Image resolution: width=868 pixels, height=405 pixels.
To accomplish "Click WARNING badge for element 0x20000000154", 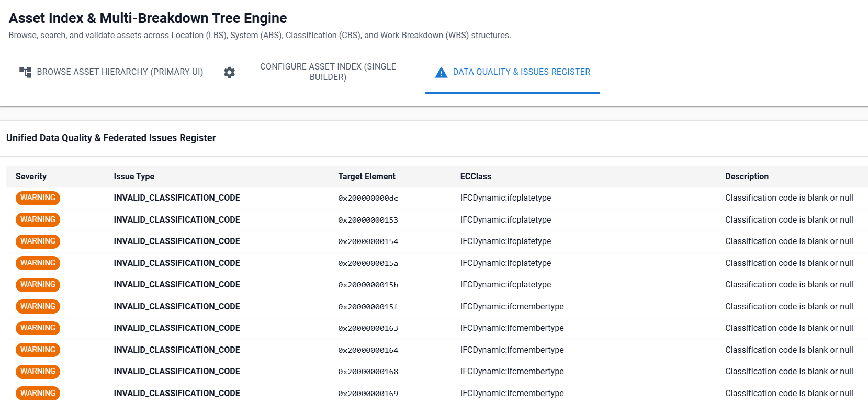I will pyautogui.click(x=38, y=241).
